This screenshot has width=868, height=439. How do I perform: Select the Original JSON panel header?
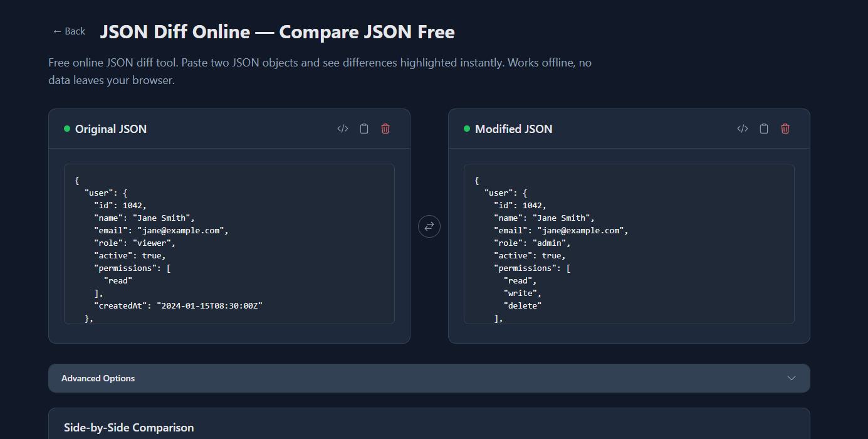click(x=110, y=129)
